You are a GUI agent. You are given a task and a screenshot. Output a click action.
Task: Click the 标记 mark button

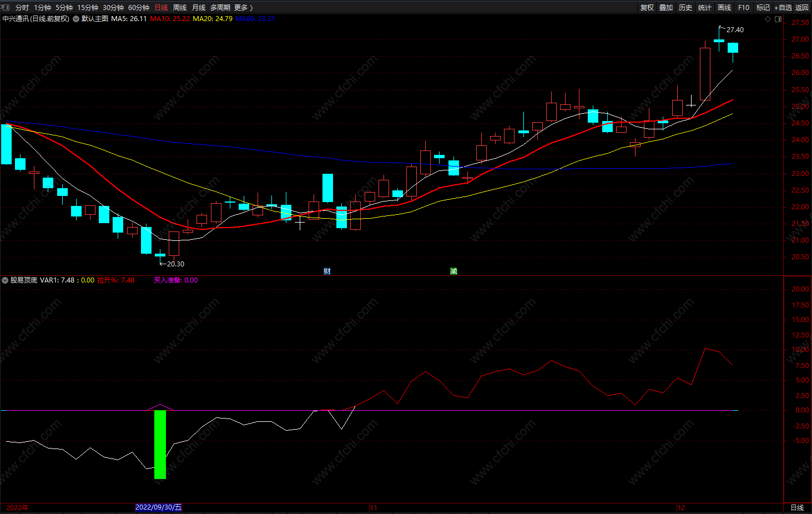point(763,7)
